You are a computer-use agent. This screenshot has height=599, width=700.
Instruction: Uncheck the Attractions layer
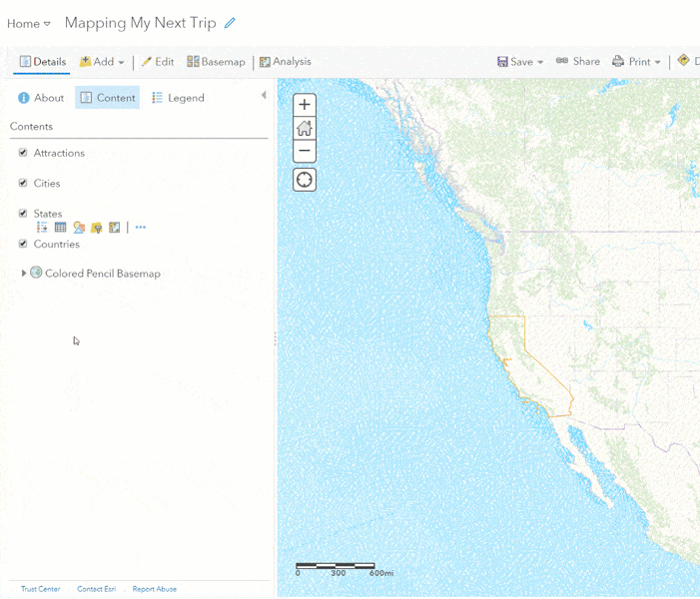pos(23,153)
